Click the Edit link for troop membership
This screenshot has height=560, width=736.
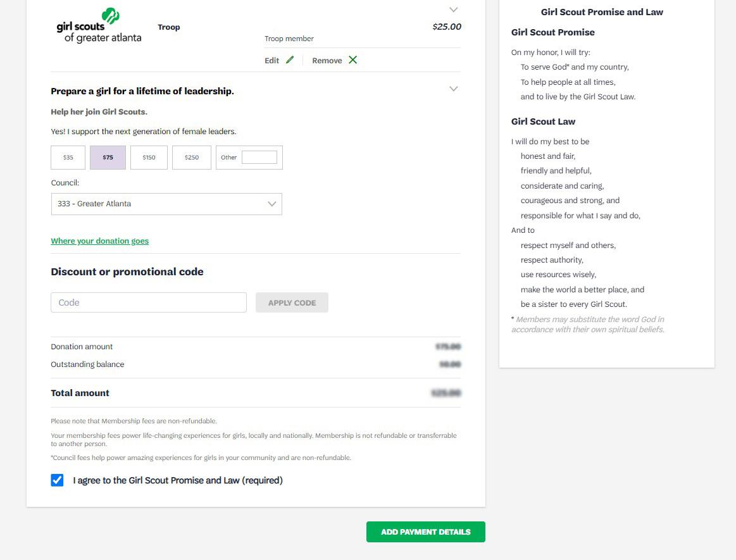pyautogui.click(x=272, y=61)
